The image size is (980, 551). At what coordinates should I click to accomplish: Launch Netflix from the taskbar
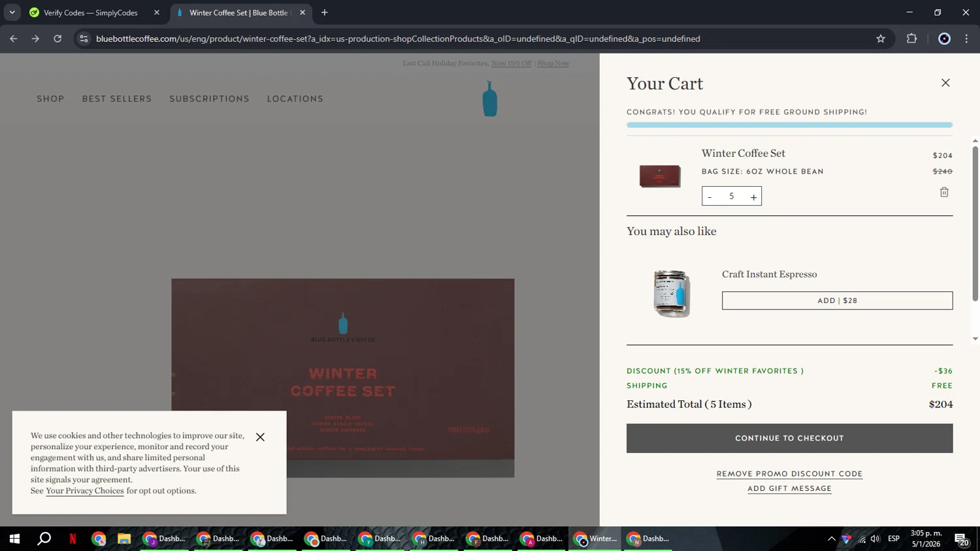[x=73, y=539]
